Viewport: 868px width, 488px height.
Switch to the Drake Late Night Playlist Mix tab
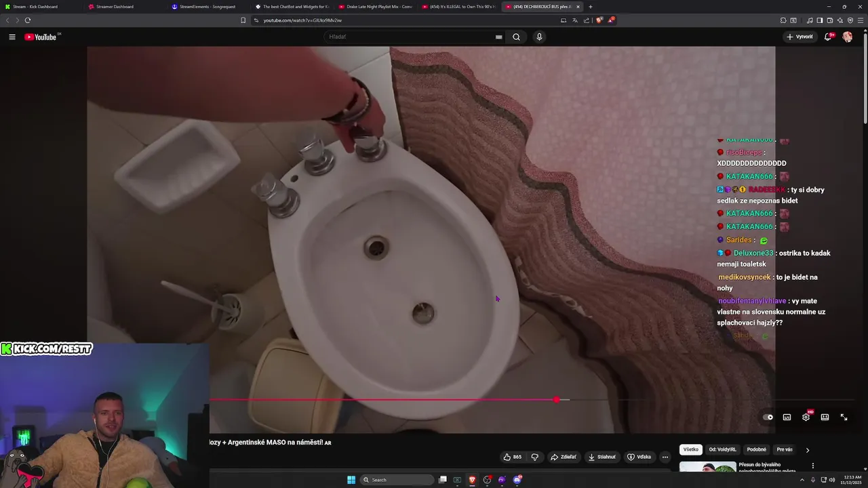374,7
